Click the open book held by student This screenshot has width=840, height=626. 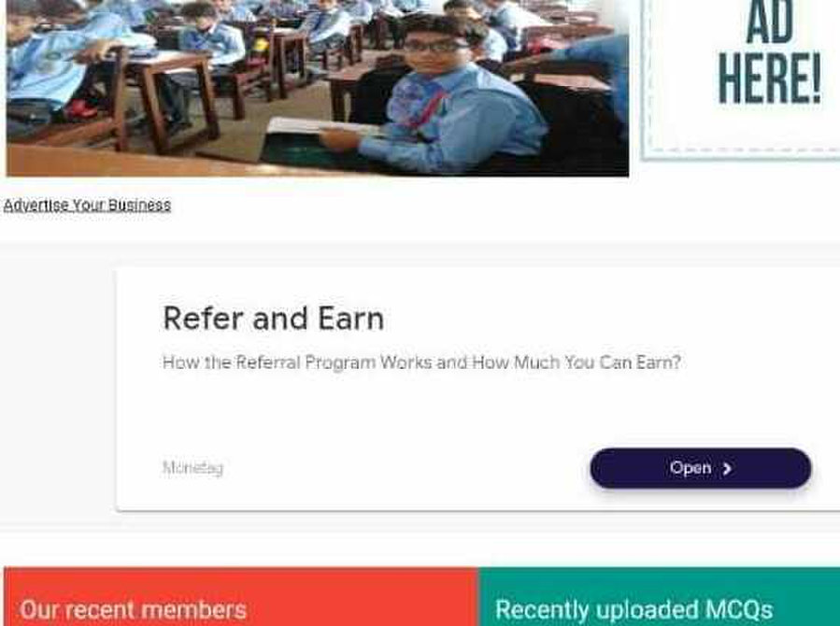(x=321, y=127)
